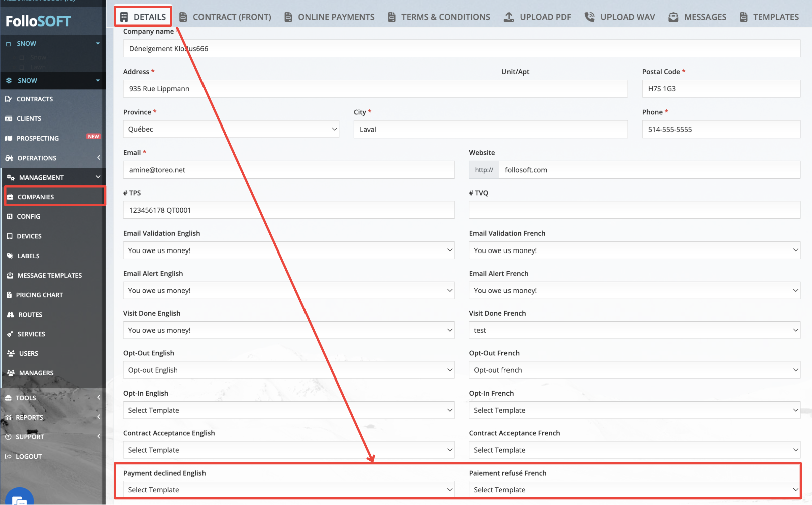Click the Contract (Front) document icon
This screenshot has height=505, width=812.
(183, 17)
